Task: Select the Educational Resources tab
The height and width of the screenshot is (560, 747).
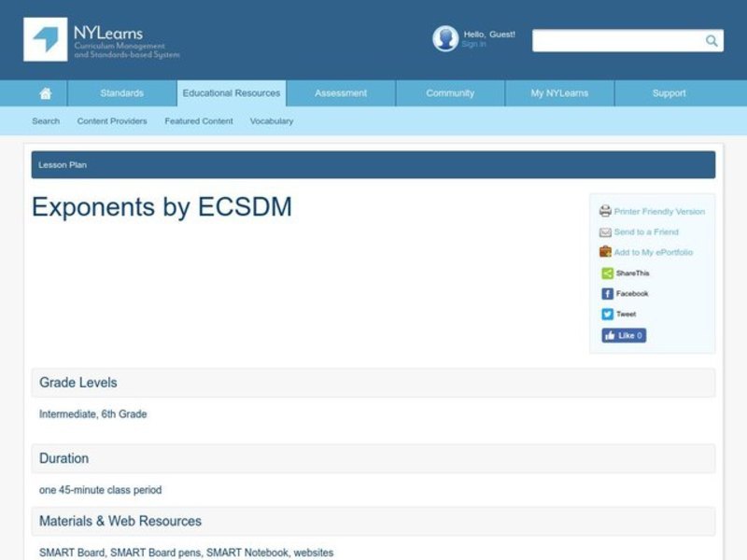Action: [232, 93]
